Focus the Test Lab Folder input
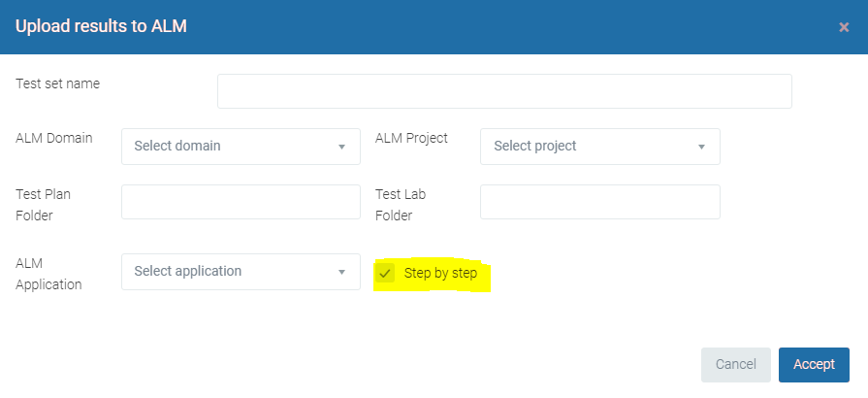 point(599,202)
